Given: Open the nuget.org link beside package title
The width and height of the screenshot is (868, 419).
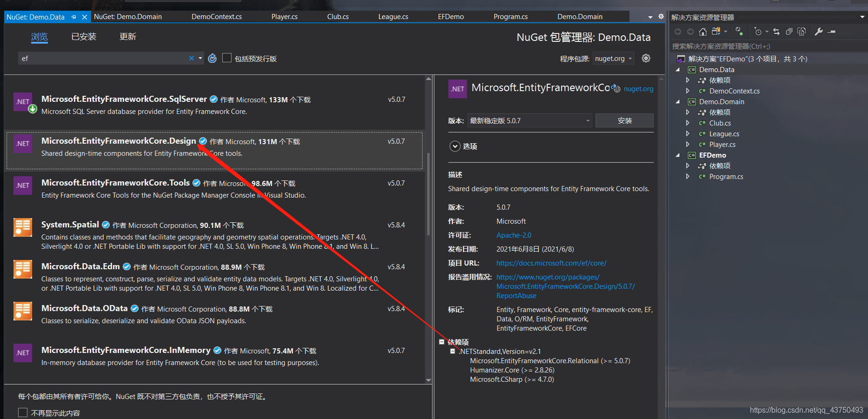Looking at the screenshot, I should [x=638, y=89].
